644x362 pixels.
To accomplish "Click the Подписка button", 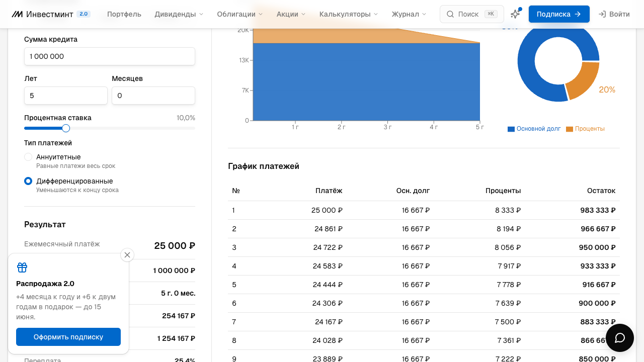I will click(559, 14).
